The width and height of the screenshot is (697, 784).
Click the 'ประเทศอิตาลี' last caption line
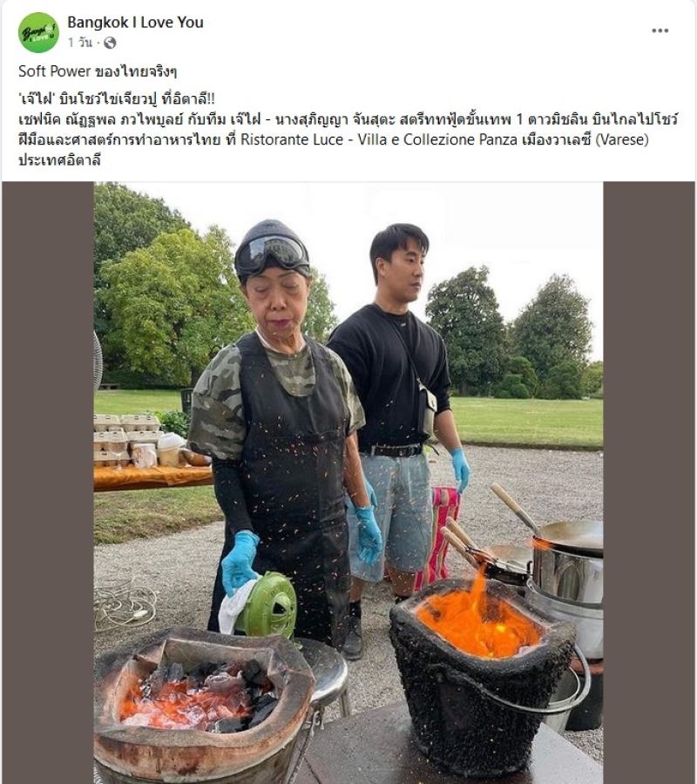click(59, 159)
